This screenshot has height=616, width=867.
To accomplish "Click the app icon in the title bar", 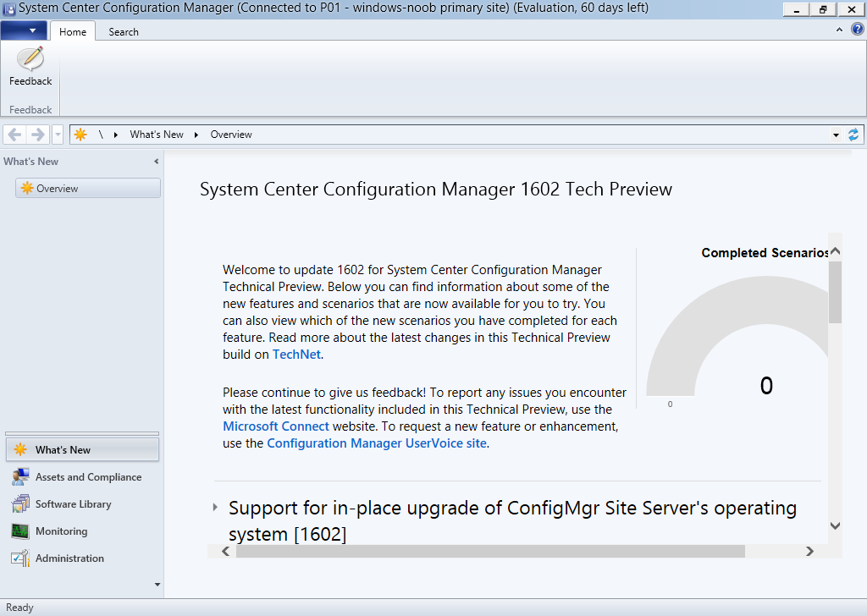I will coord(8,8).
